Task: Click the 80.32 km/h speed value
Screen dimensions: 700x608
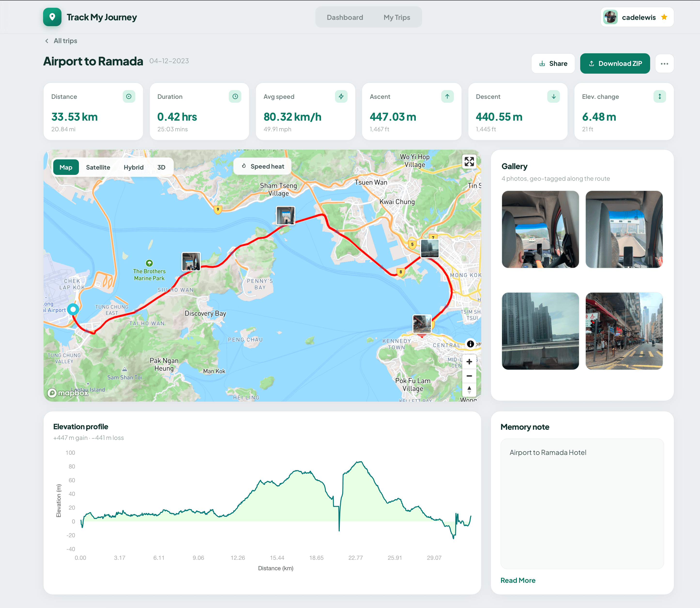Action: coord(293,117)
